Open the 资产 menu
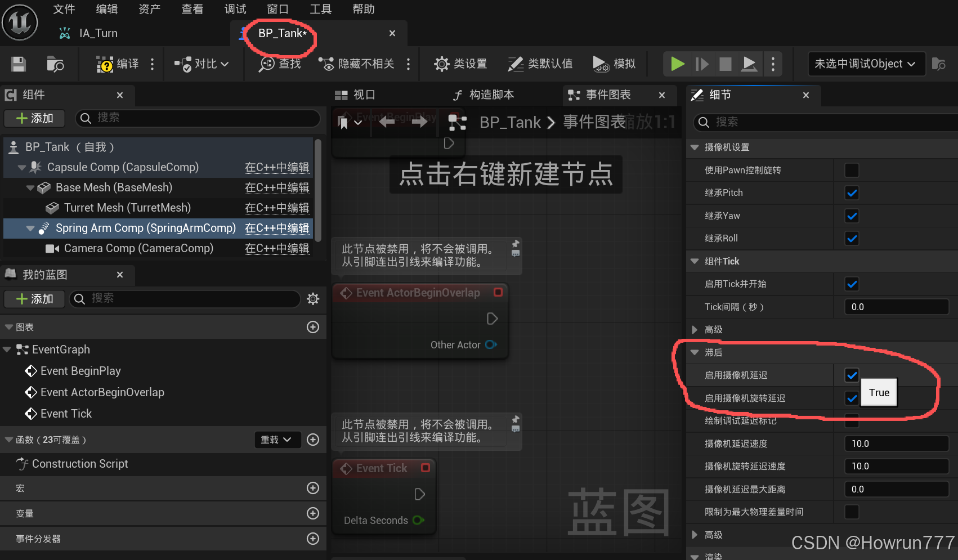Screen dimensions: 958x560 point(150,9)
